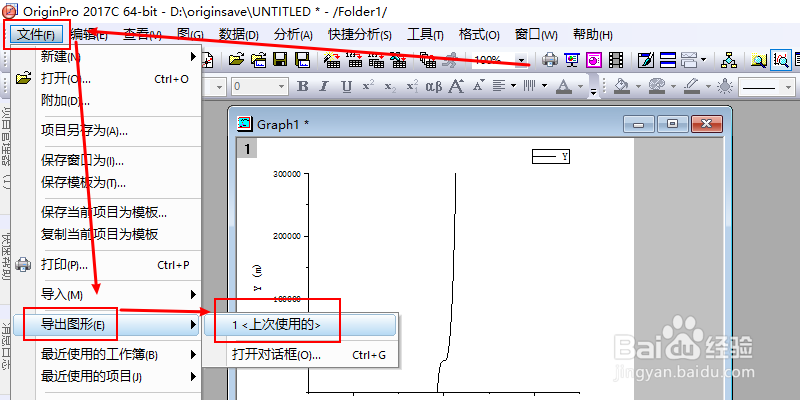Open the 数据 (Data) menu
This screenshot has width=800, height=400.
[x=239, y=35]
